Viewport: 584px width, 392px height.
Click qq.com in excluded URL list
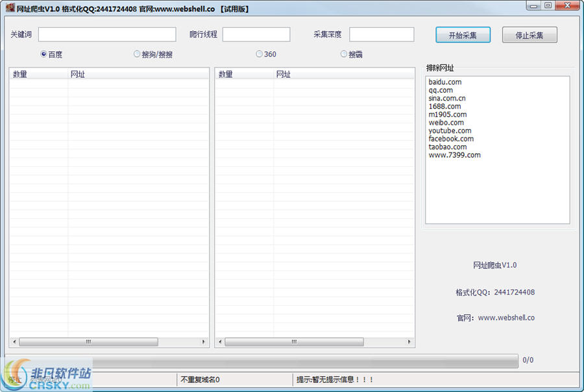coord(441,90)
